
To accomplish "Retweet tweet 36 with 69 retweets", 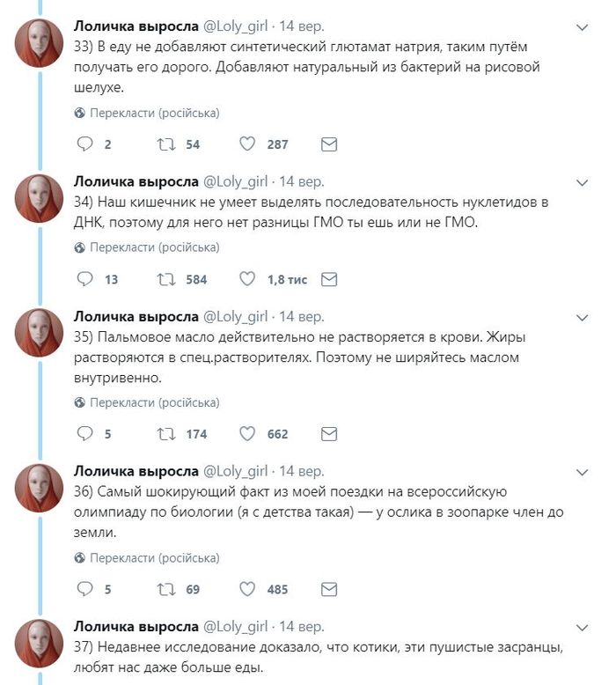I will [x=165, y=589].
